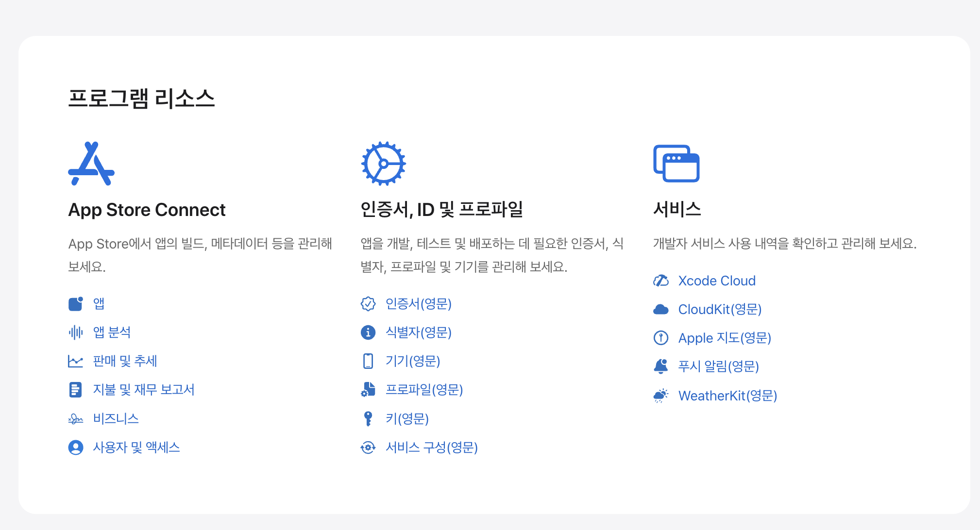
Task: Click the 인증서, ID 및 프로파일 heading
Action: click(441, 210)
